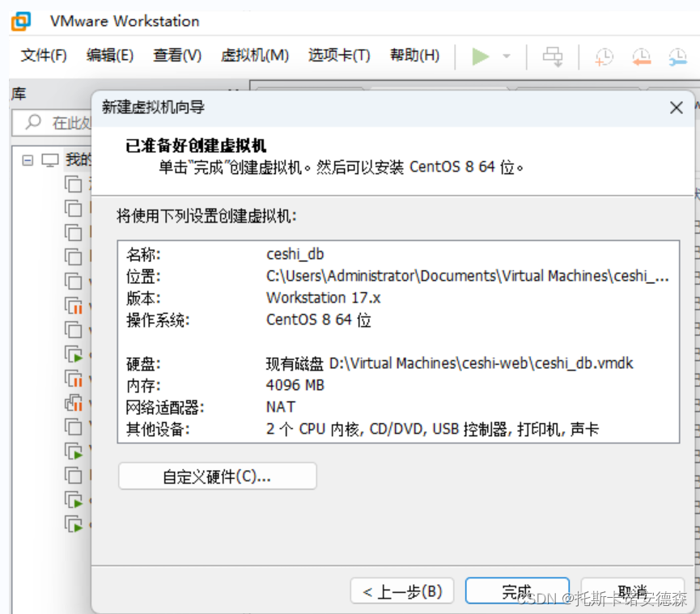Close the new virtual machine wizard
700x614 pixels.
677,108
